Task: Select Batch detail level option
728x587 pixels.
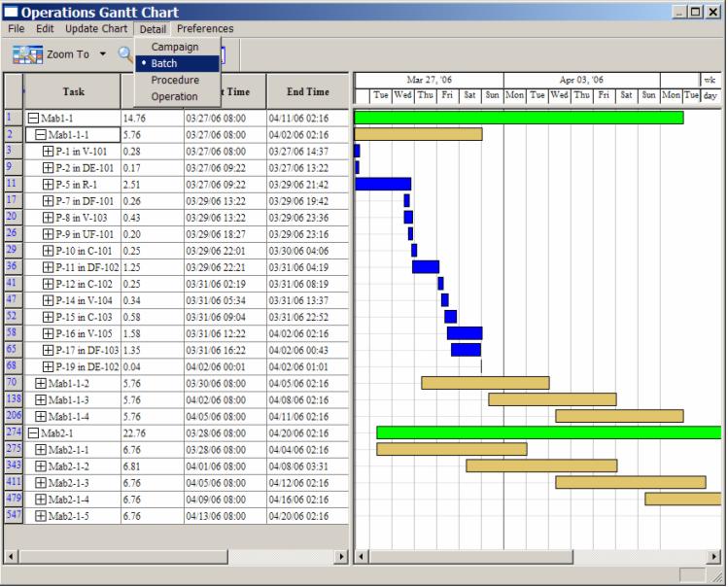Action: pyautogui.click(x=163, y=63)
